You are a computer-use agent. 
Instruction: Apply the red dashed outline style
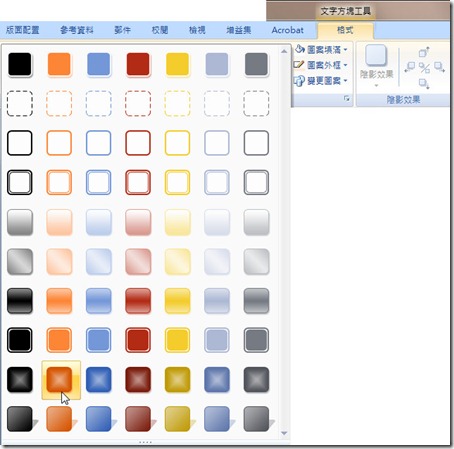pos(138,103)
